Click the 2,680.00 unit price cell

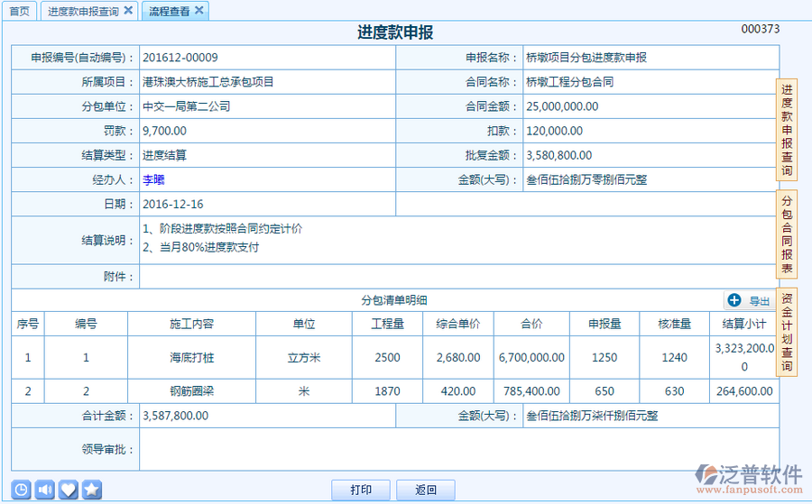(x=458, y=358)
